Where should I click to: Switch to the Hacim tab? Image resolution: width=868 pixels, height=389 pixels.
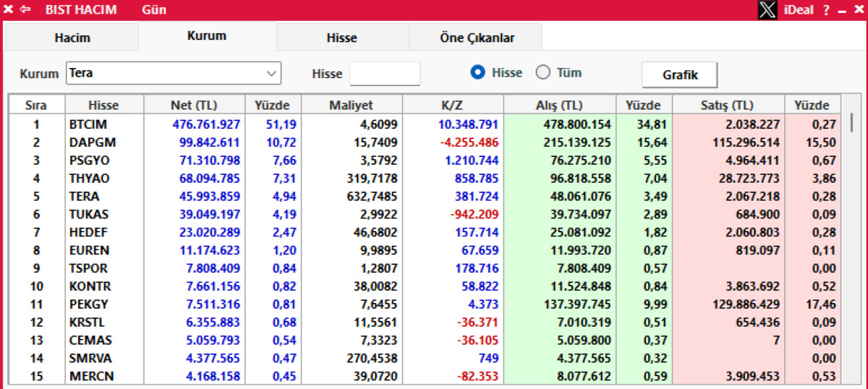(72, 38)
